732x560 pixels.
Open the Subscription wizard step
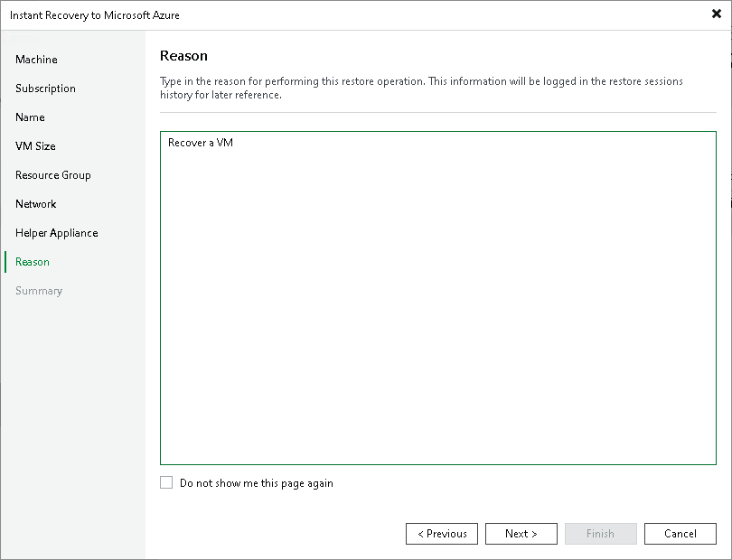46,89
